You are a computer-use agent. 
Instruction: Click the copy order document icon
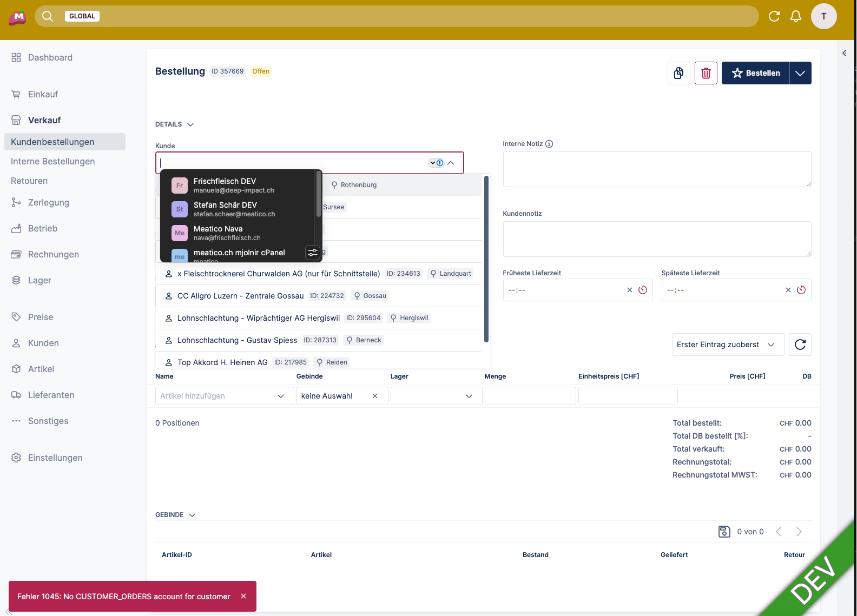point(678,73)
